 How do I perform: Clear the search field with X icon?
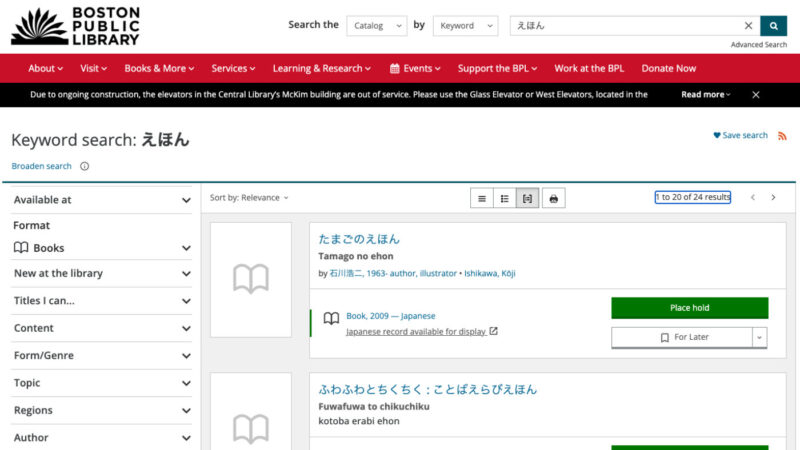tap(748, 26)
